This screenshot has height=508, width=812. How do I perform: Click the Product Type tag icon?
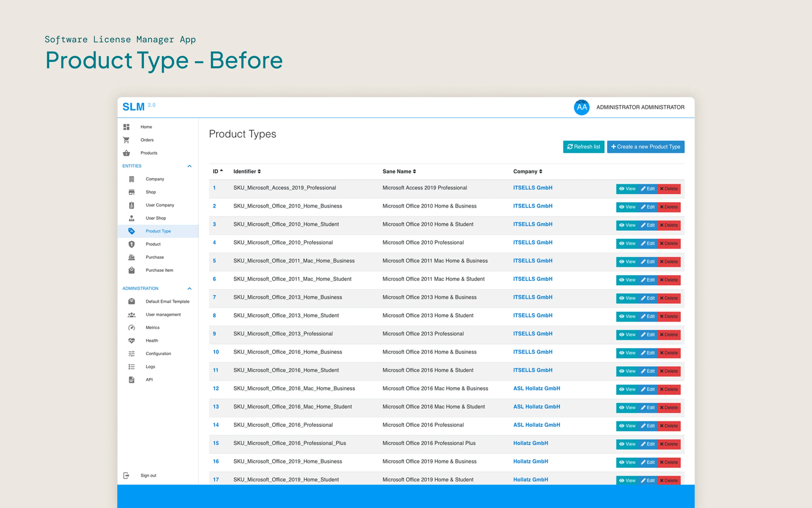132,231
